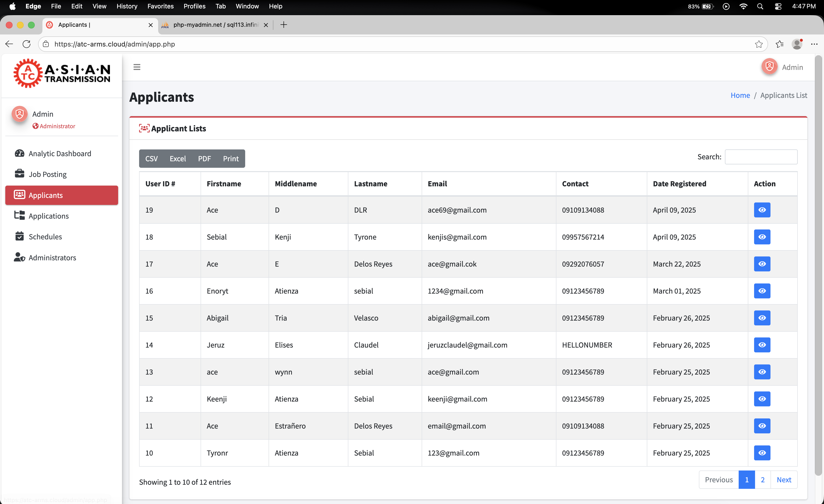Open the History menu in menu bar

click(127, 6)
